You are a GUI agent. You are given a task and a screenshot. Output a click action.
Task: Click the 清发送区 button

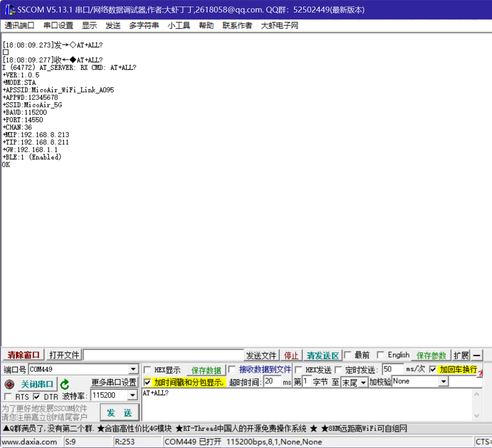pos(323,355)
